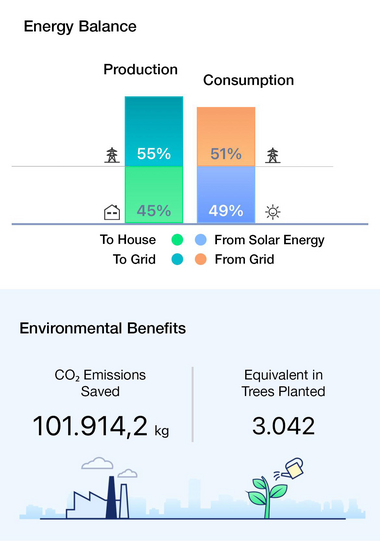Open the CO2 Emissions Saved value 101.914,2 kg
Image resolution: width=380 pixels, height=541 pixels.
(100, 427)
